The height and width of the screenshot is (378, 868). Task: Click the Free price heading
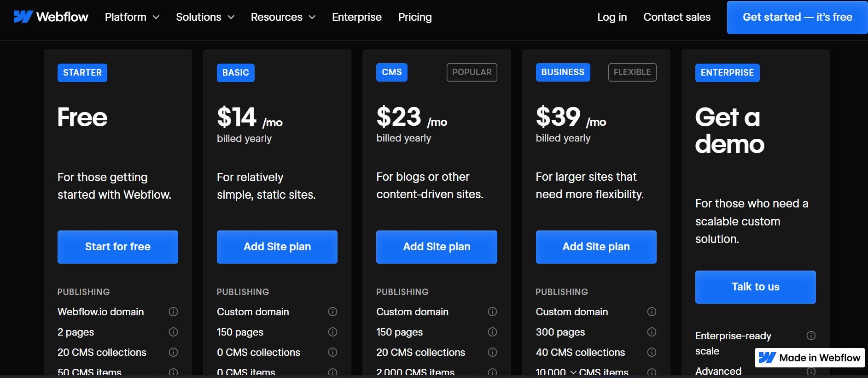82,118
